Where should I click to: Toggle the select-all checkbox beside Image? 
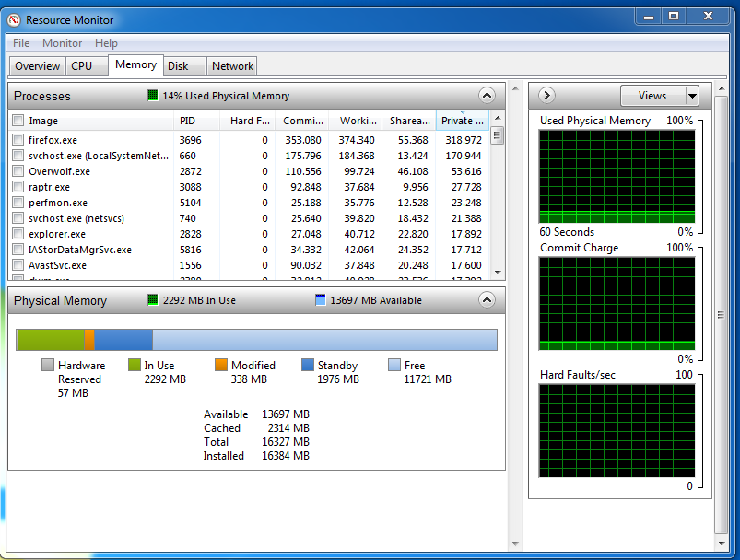[x=18, y=121]
